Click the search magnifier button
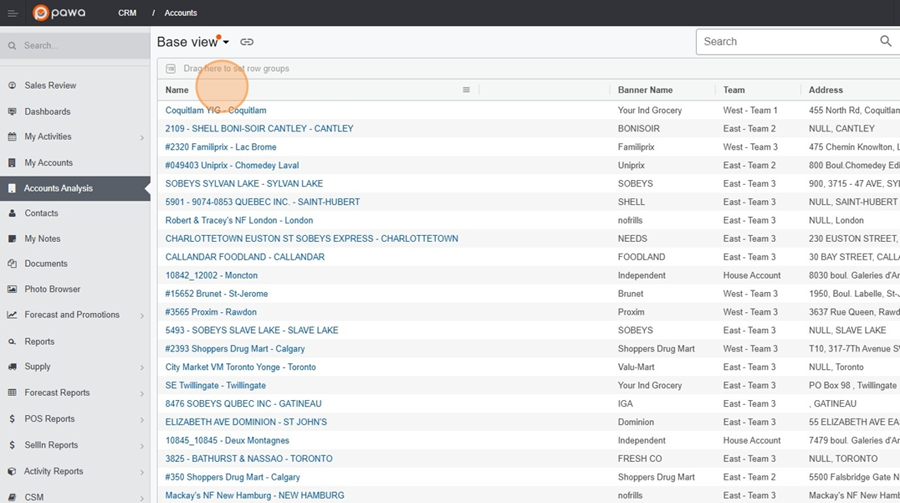 886,41
